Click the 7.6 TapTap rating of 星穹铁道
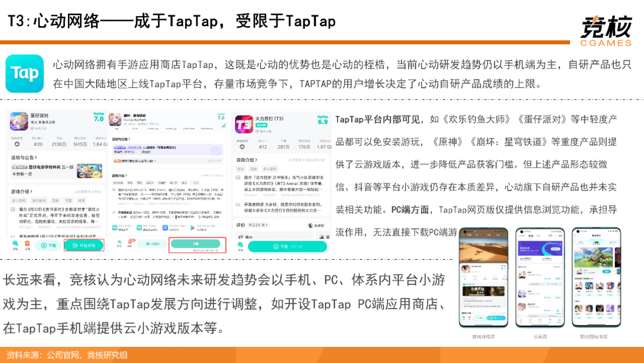644x363 pixels. (x=221, y=117)
